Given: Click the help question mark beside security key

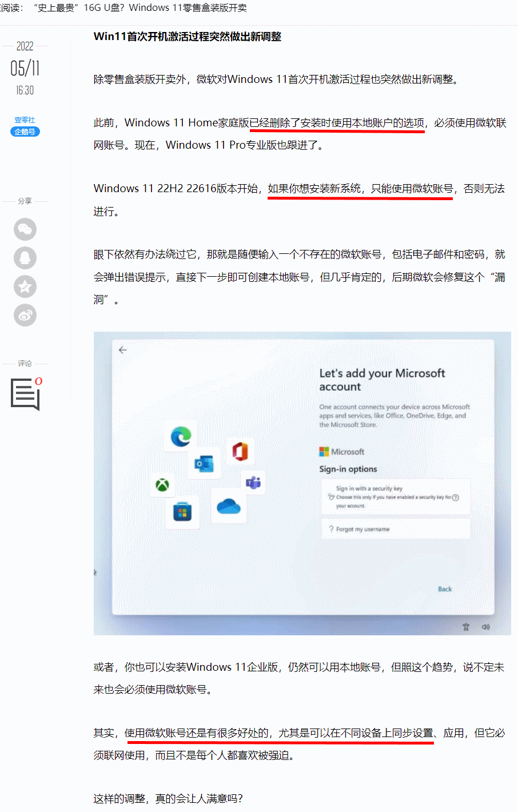Looking at the screenshot, I should point(456,497).
